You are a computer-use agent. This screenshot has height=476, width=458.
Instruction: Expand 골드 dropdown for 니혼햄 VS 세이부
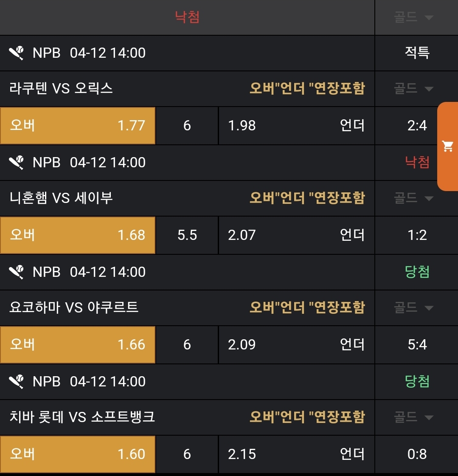click(x=413, y=198)
